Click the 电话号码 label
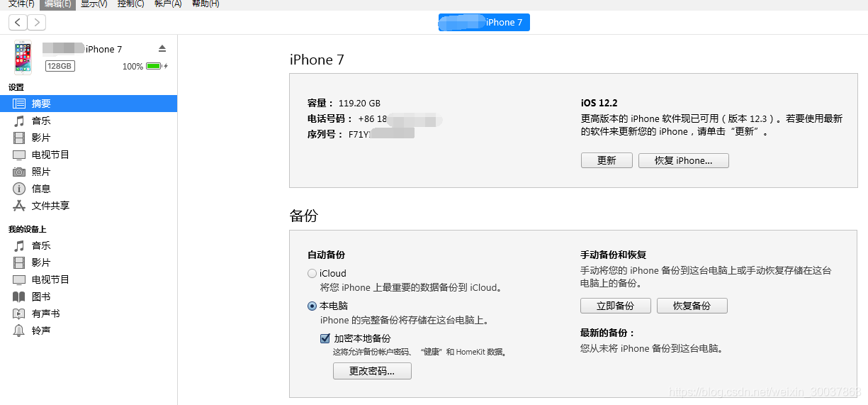Image resolution: width=868 pixels, height=405 pixels. 329,118
